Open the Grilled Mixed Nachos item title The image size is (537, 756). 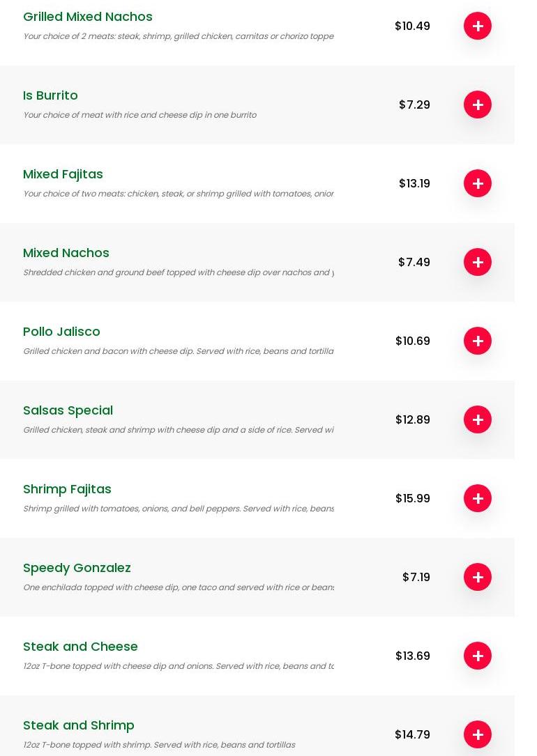(88, 17)
